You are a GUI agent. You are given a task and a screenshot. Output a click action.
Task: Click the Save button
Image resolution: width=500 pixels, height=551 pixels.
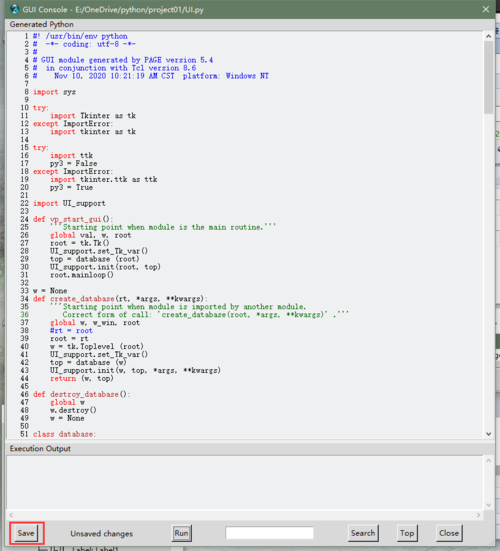coord(26,533)
